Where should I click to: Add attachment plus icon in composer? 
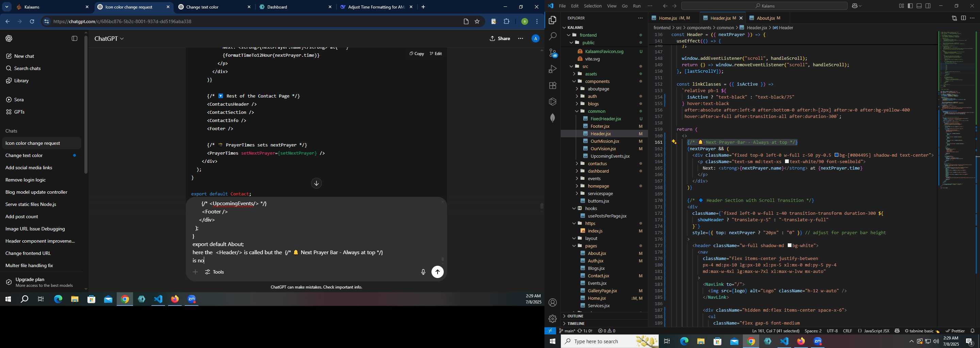(195, 272)
